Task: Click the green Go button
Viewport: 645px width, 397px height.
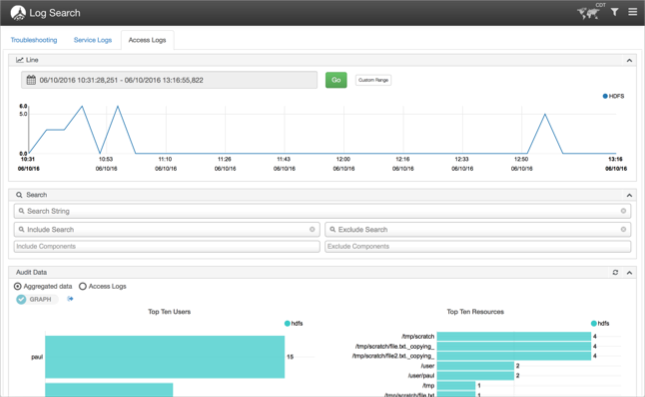Action: coord(336,80)
